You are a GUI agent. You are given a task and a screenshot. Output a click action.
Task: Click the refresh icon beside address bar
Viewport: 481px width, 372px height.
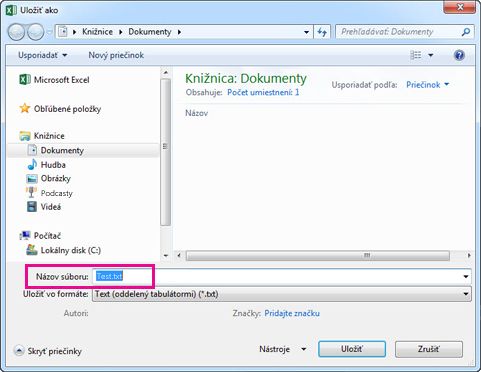(322, 32)
